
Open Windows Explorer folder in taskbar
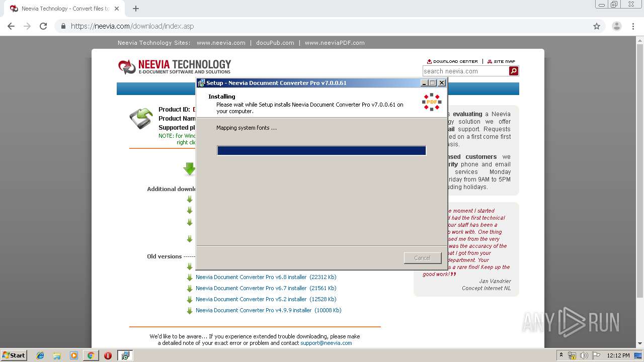click(57, 355)
